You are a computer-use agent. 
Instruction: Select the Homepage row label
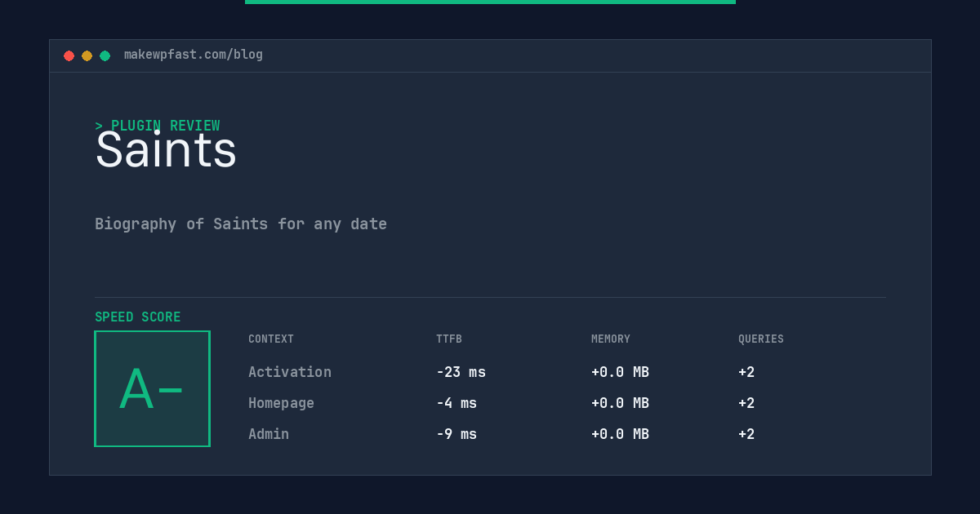tap(281, 403)
